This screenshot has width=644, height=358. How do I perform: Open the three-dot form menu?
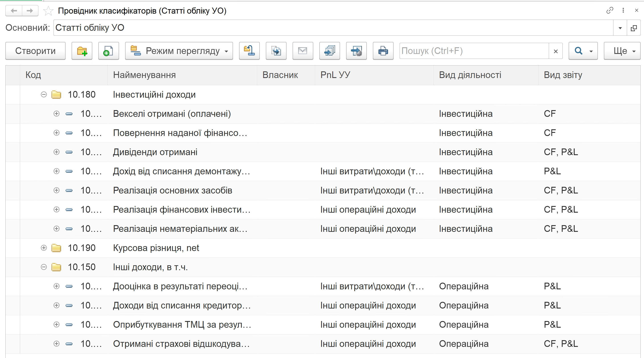pyautogui.click(x=623, y=10)
